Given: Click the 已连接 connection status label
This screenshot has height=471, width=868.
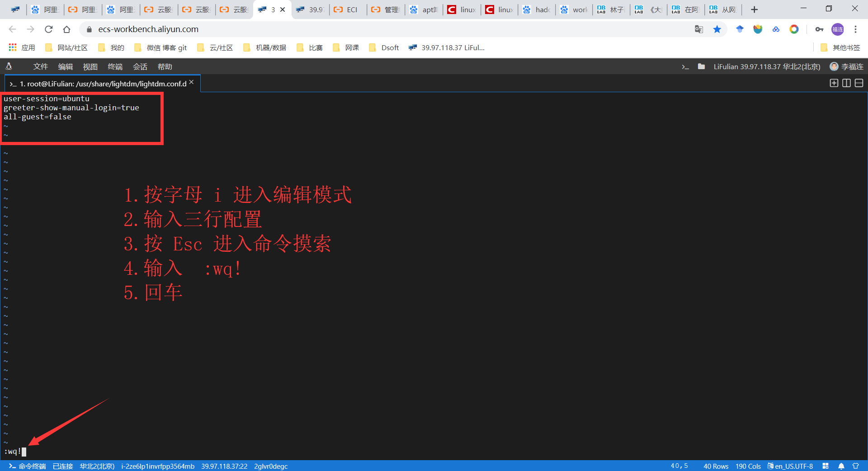Looking at the screenshot, I should [62, 466].
